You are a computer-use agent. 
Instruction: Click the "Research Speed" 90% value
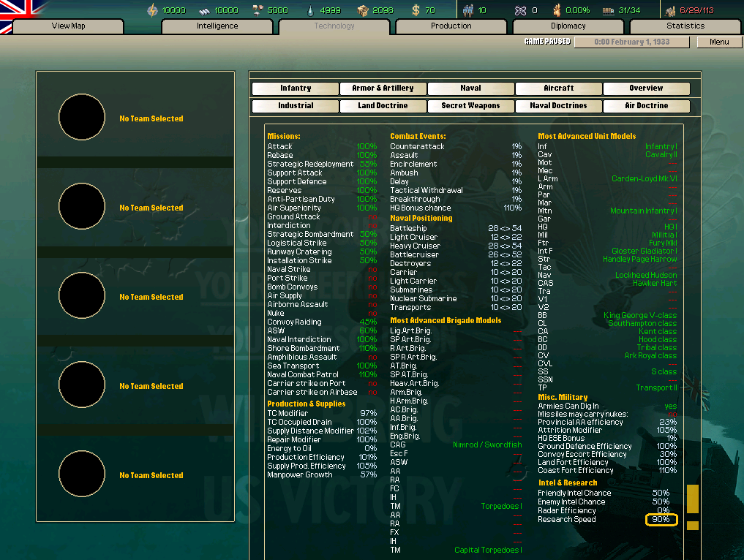point(661,520)
